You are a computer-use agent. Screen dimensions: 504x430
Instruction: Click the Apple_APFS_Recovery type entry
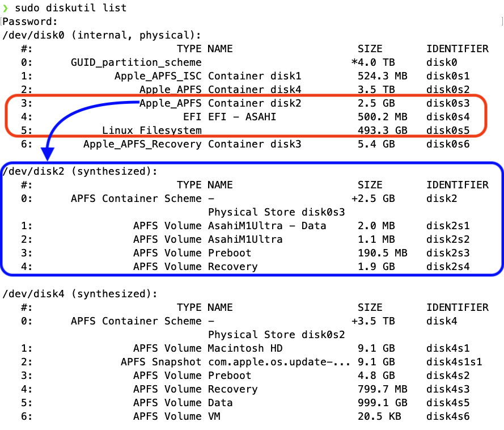click(142, 144)
